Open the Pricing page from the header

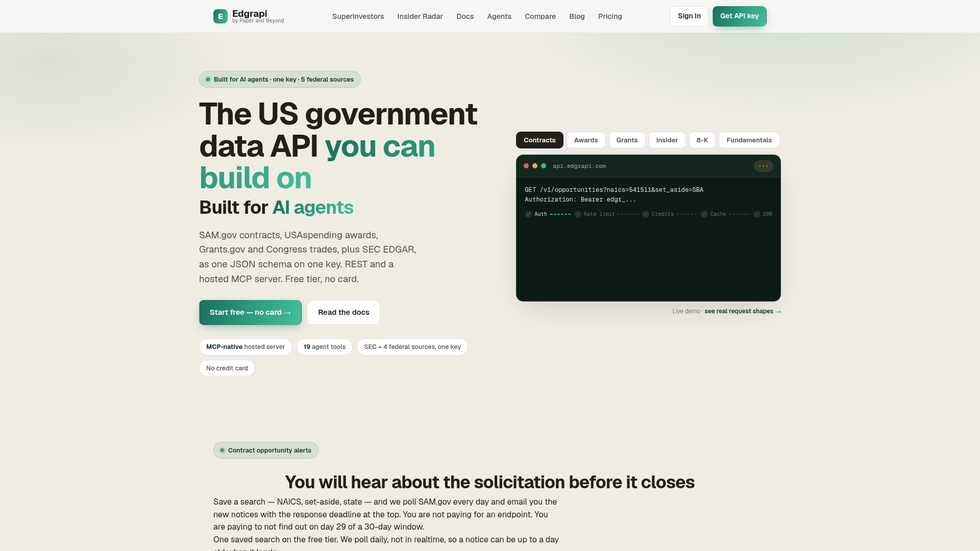[610, 16]
